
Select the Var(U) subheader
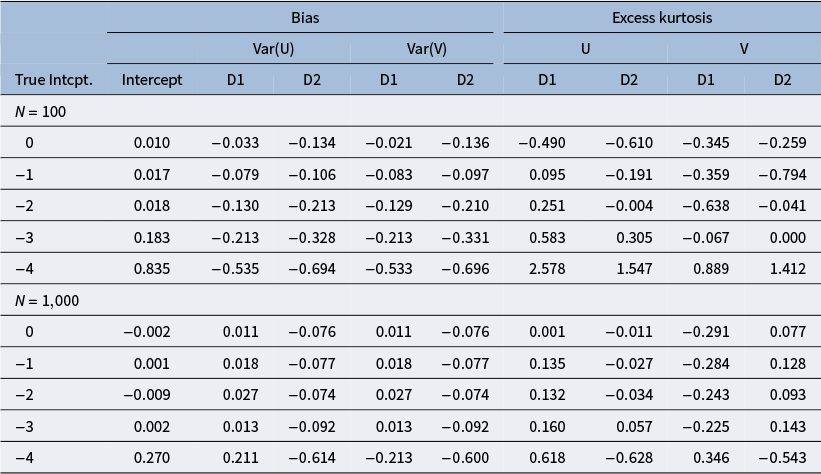273,49
